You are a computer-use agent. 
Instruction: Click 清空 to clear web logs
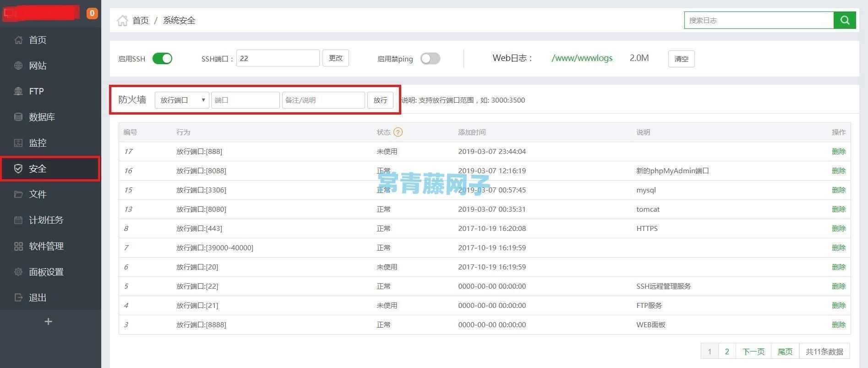coord(681,59)
